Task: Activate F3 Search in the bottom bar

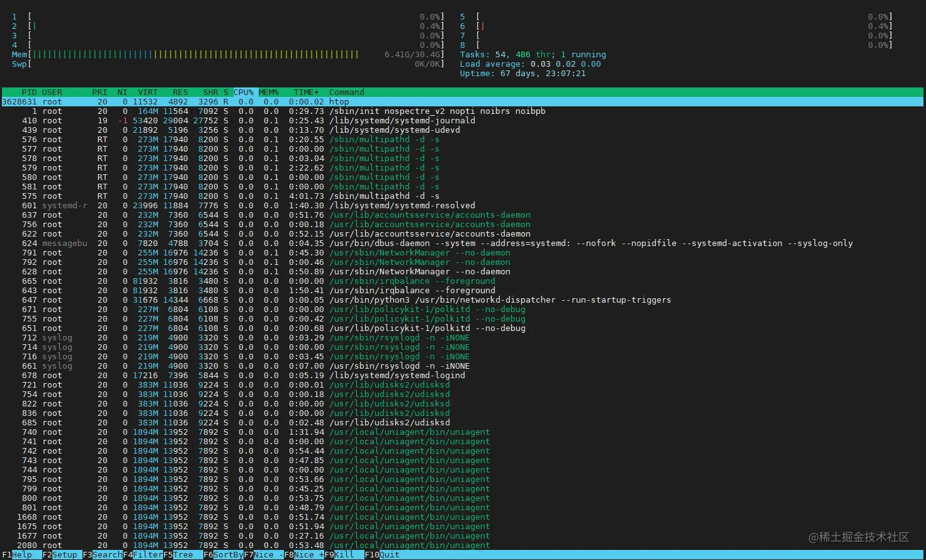Action: pos(103,555)
